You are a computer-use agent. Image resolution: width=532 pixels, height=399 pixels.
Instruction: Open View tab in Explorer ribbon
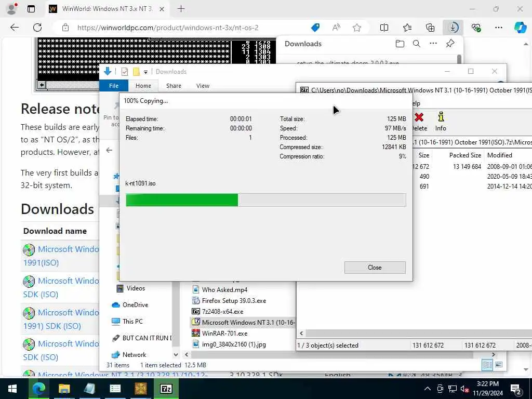click(x=203, y=86)
